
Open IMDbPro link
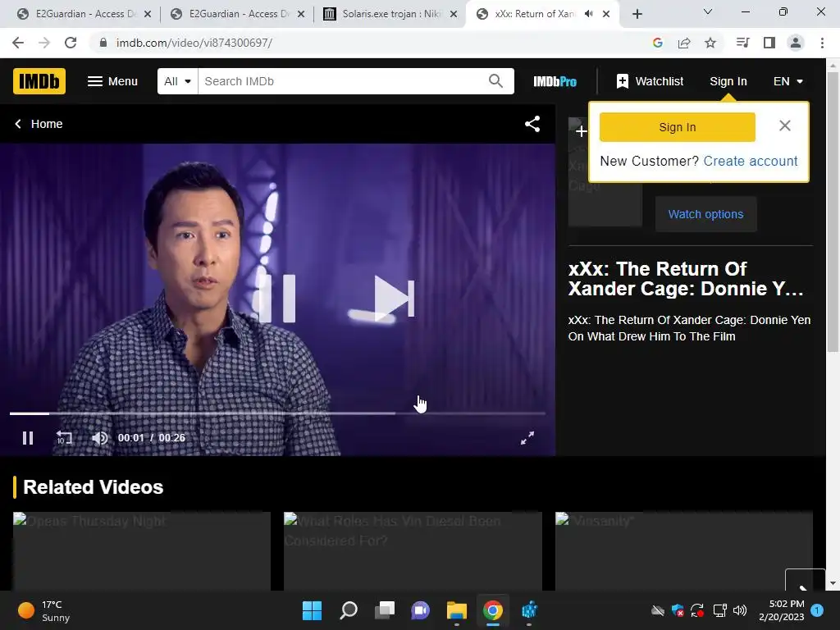coord(555,81)
